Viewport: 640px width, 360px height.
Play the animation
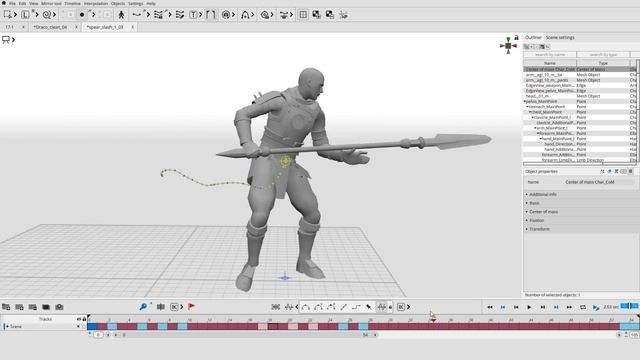tap(529, 307)
